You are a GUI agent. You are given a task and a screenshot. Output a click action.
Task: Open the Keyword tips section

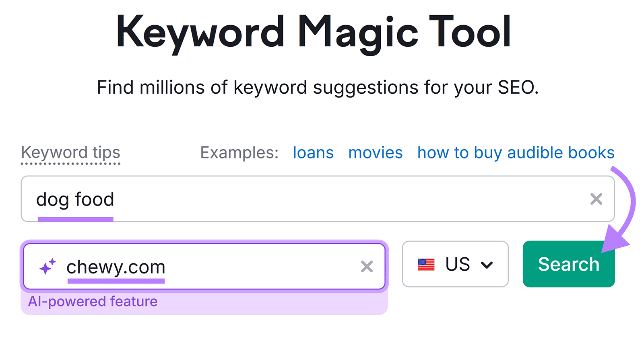click(x=71, y=152)
